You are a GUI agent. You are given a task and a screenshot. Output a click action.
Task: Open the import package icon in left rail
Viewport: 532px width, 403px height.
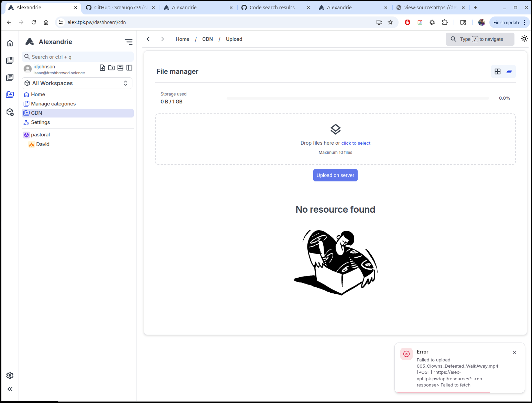tap(10, 112)
